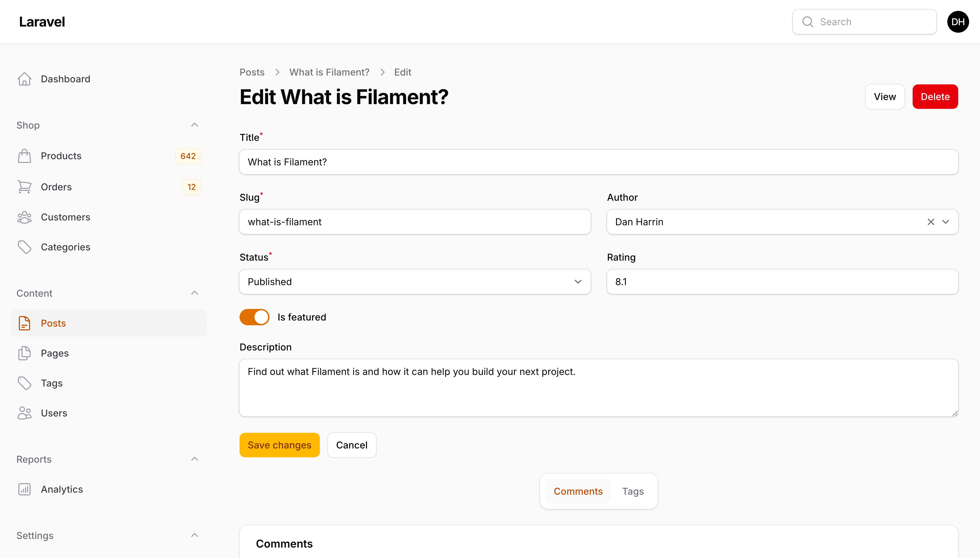
Task: Click the Users people icon
Action: point(24,413)
